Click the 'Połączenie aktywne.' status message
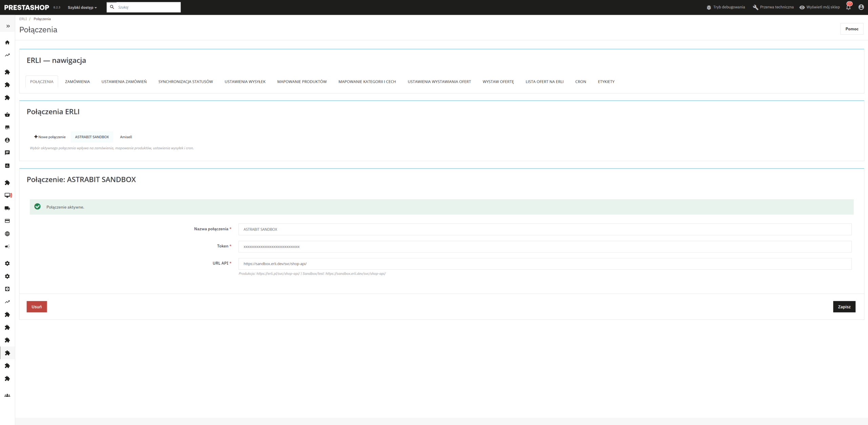Screen dimensions: 868x425 click(65, 207)
